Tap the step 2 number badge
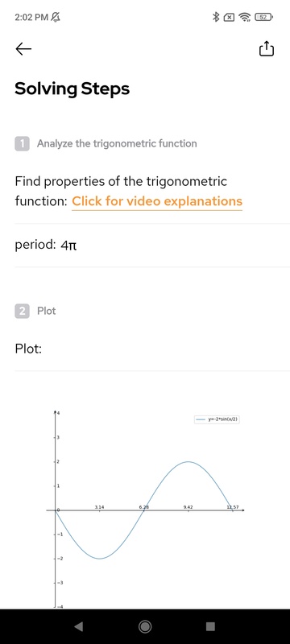Screen dimensions: 290x644 tap(23, 311)
